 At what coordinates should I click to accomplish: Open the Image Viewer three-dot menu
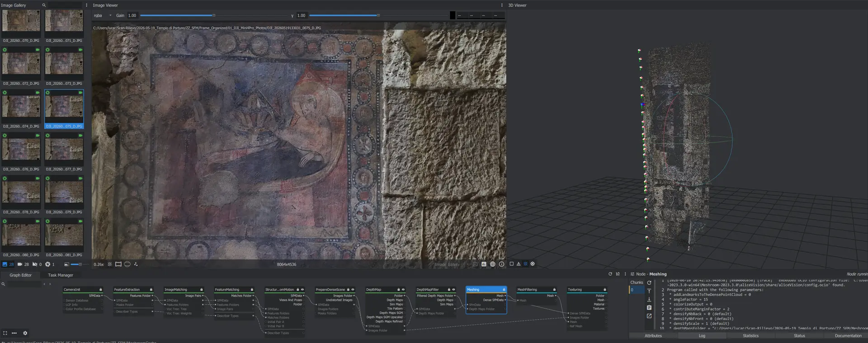502,5
